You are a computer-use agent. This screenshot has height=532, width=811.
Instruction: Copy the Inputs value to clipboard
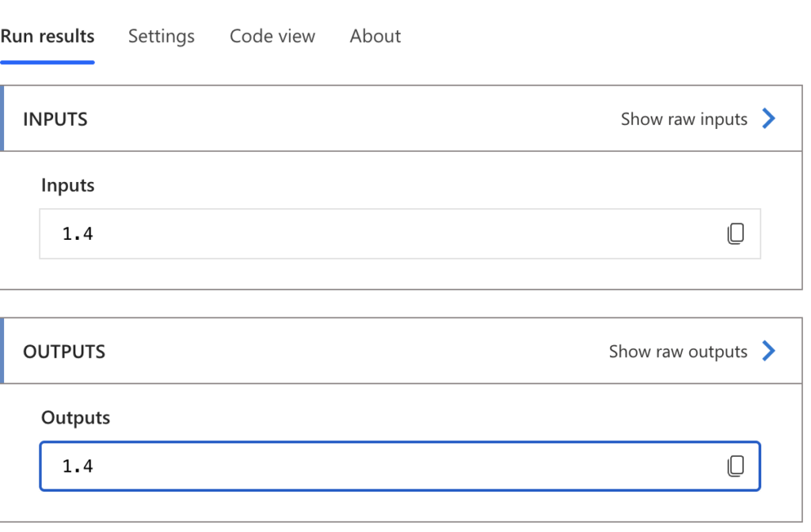[x=735, y=234]
